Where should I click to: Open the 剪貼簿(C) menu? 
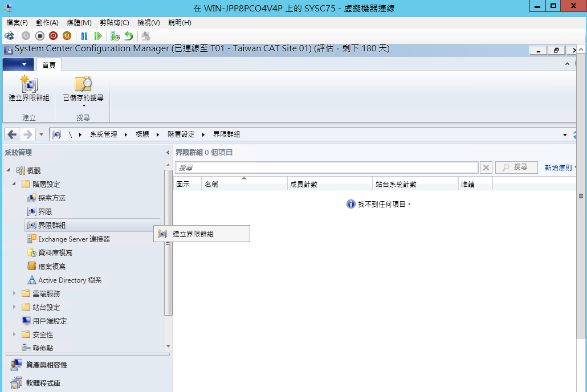115,23
